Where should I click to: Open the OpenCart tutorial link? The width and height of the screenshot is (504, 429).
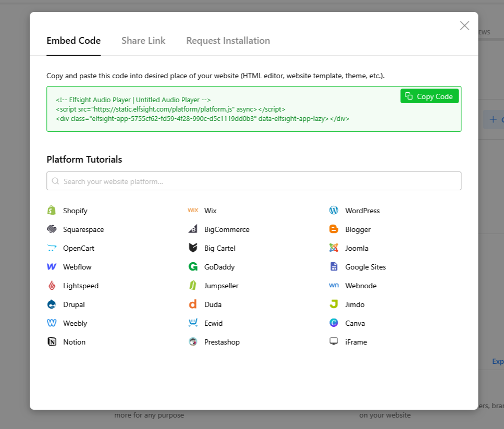coord(79,249)
